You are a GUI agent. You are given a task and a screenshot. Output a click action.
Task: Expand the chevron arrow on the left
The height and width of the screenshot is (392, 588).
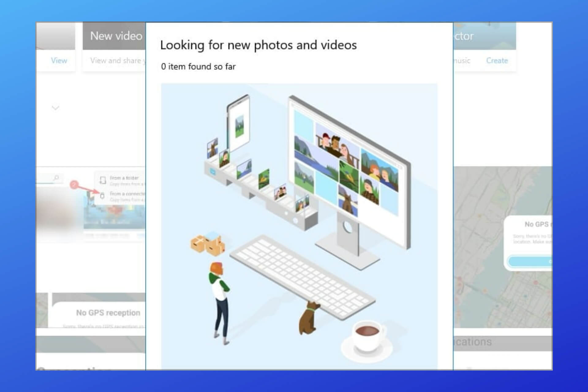(55, 108)
